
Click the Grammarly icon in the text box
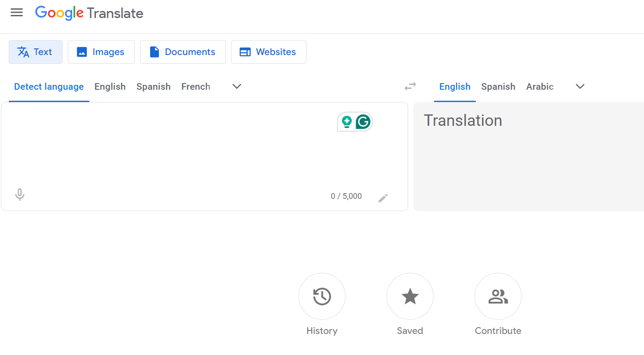[363, 121]
